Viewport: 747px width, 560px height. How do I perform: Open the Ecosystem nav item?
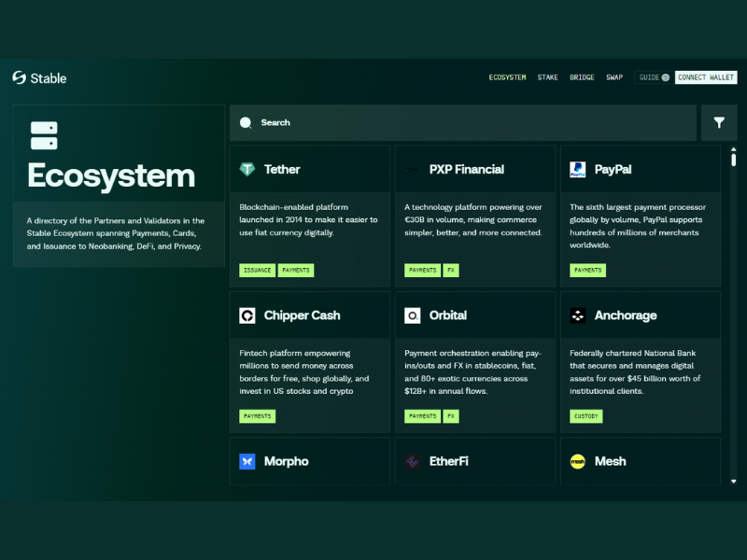click(507, 77)
